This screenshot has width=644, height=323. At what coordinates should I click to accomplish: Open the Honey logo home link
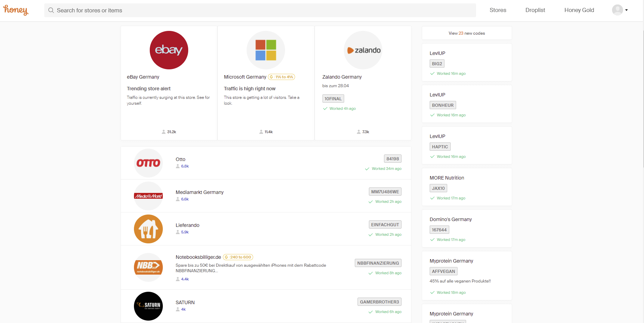16,10
